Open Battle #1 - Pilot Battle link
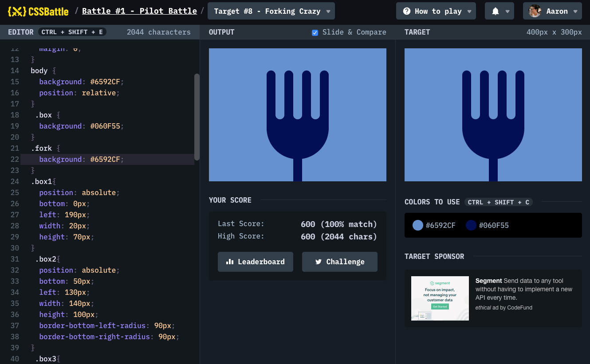This screenshot has height=364, width=590. coord(139,11)
